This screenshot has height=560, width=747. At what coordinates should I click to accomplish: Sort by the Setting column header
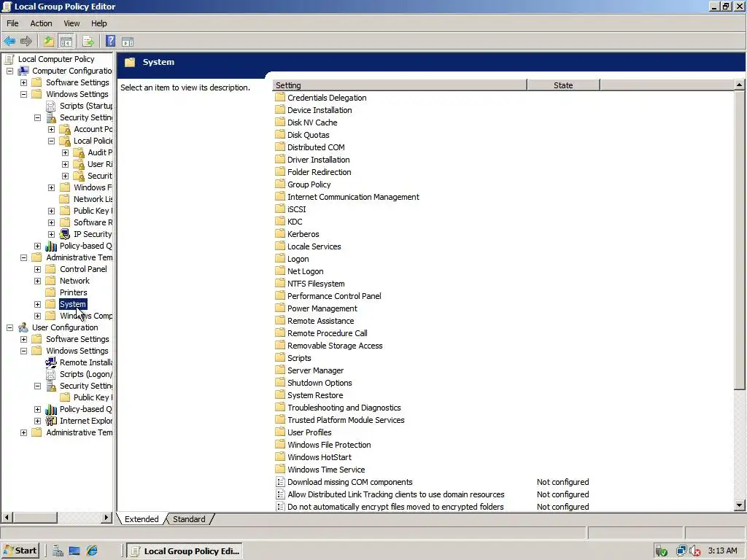click(x=400, y=85)
